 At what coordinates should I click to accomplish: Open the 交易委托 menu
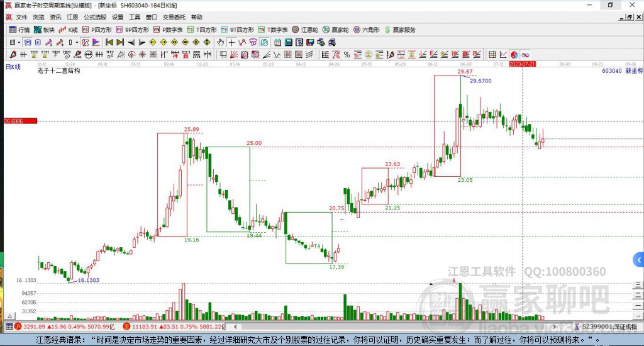174,17
